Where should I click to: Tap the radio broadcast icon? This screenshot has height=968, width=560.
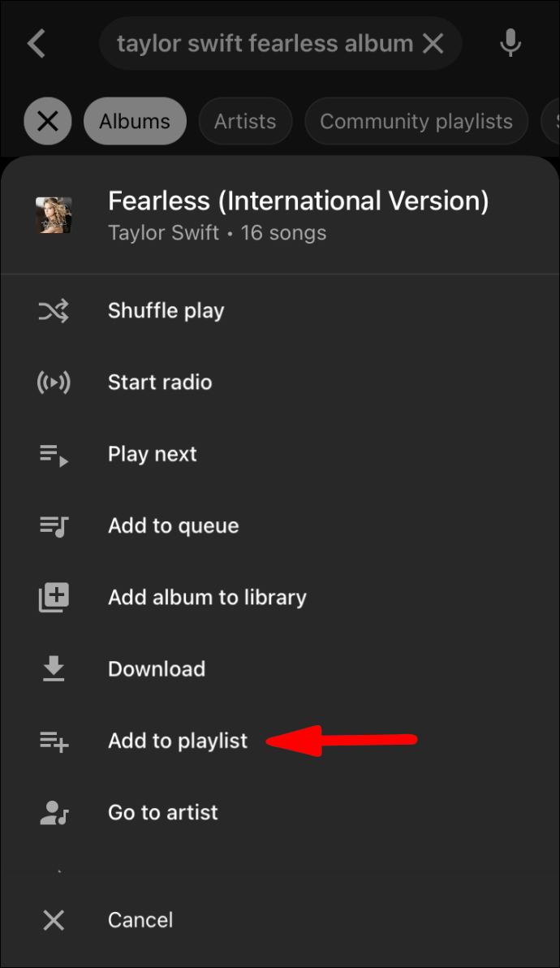[x=54, y=382]
